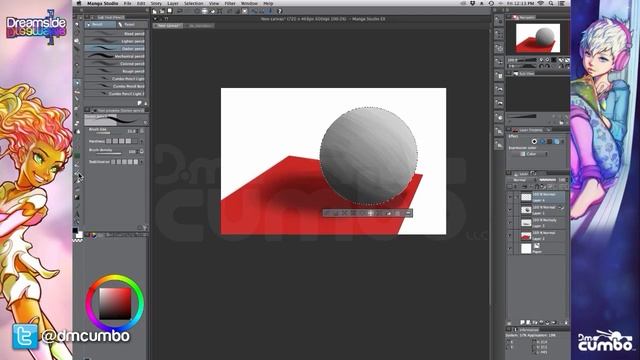Screen dimensions: 640x360
Task: Toggle visibility eye of Layer 2
Action: point(510,236)
